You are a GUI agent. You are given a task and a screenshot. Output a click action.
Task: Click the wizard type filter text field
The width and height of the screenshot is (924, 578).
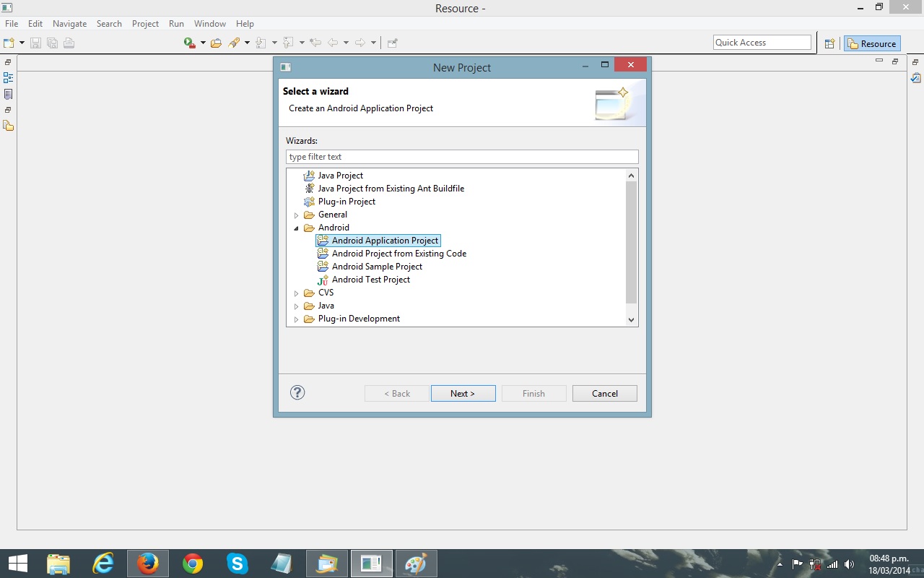point(462,157)
